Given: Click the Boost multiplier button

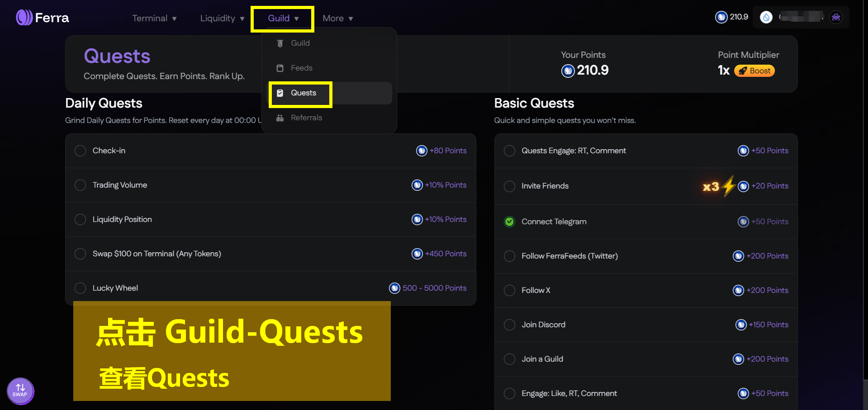Looking at the screenshot, I should coord(754,71).
